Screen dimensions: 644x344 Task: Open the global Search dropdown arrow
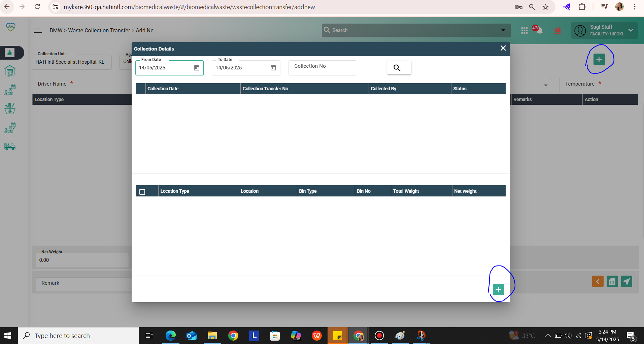click(503, 30)
